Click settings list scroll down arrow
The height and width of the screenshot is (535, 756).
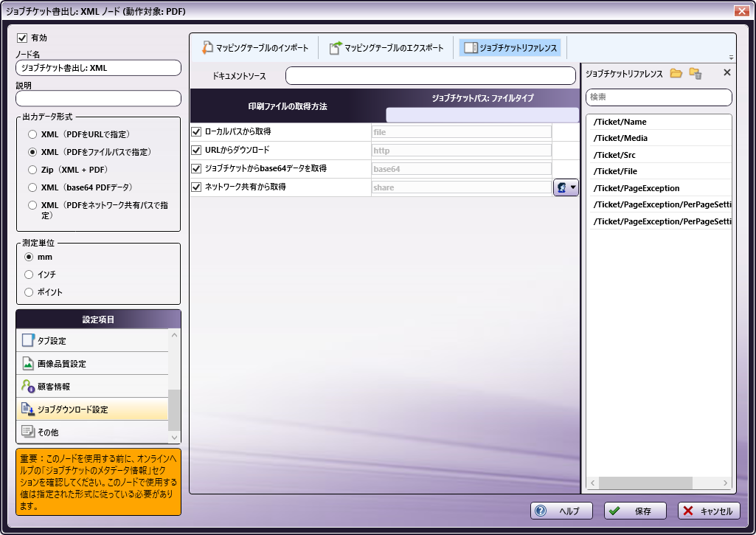(x=175, y=438)
